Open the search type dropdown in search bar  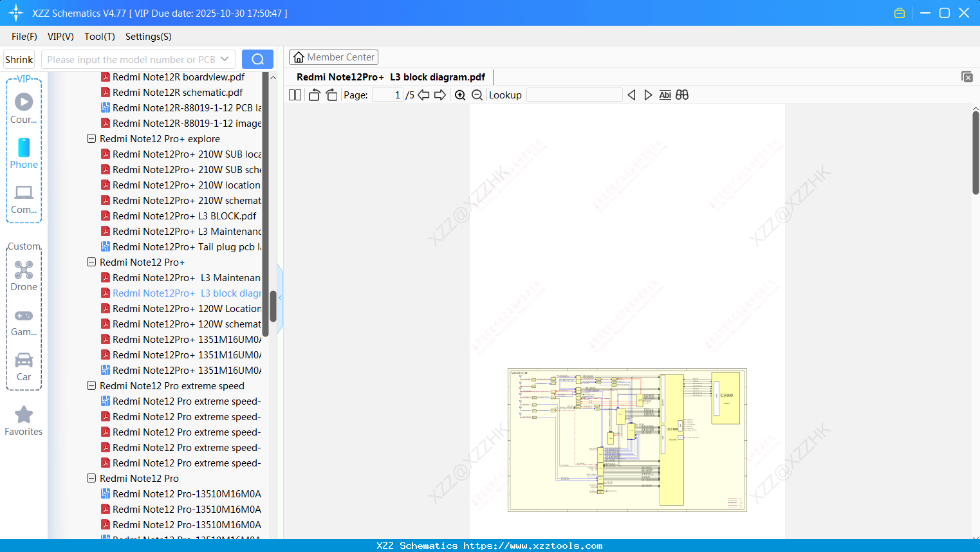(226, 59)
